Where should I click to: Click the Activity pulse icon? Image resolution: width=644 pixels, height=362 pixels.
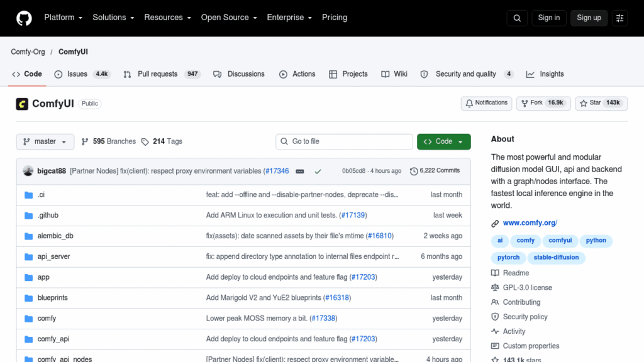coord(495,331)
